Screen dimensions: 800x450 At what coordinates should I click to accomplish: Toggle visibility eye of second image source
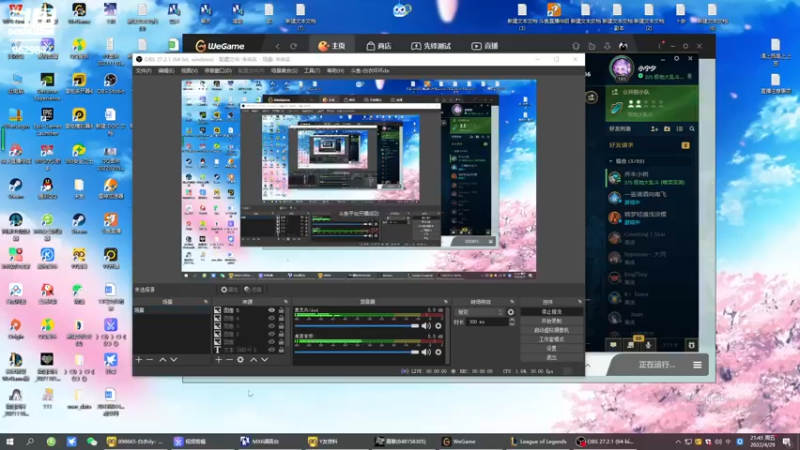pyautogui.click(x=271, y=318)
